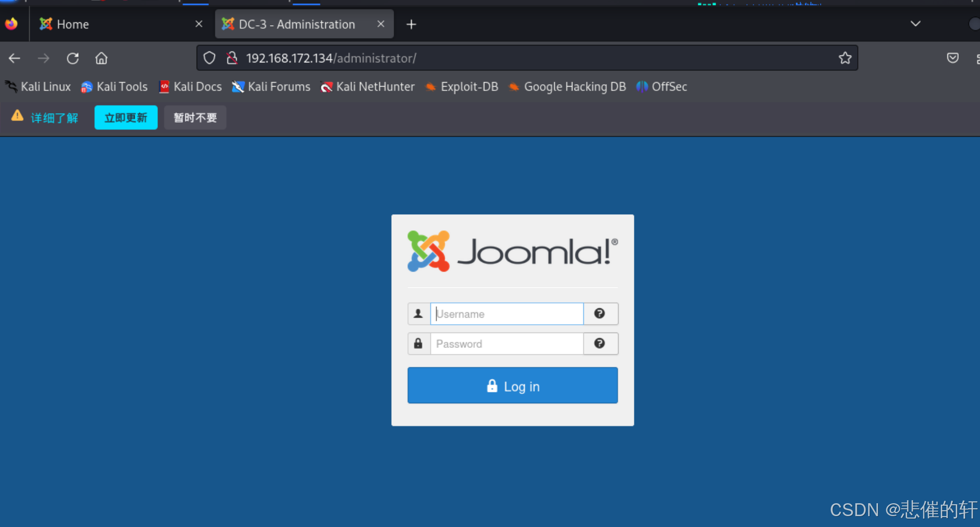Open a new browser tab
The image size is (980, 527).
[x=411, y=24]
